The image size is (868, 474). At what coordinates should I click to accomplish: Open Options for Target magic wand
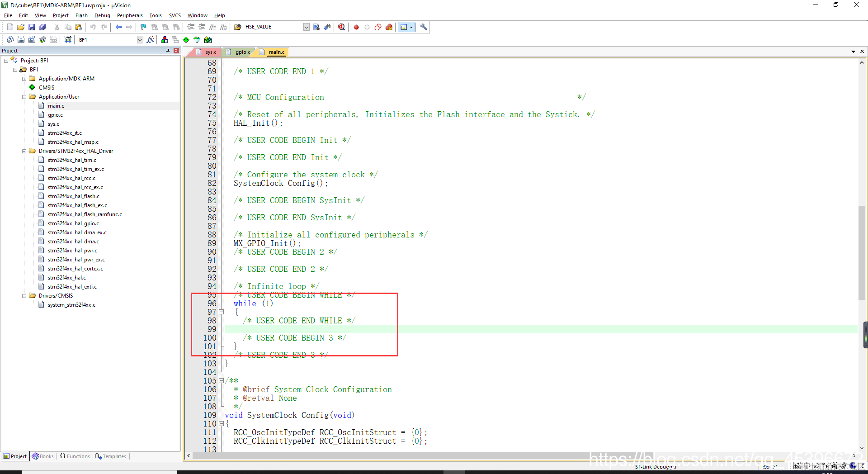(x=151, y=40)
